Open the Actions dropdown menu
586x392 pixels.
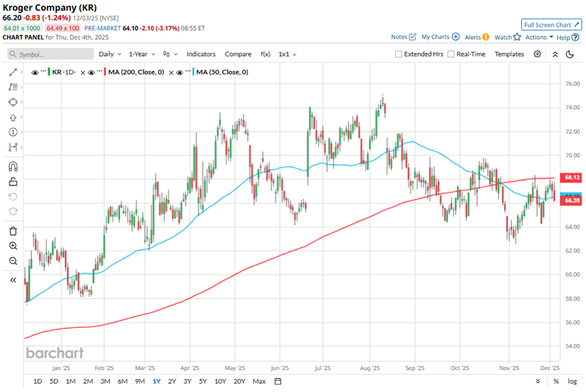point(539,37)
